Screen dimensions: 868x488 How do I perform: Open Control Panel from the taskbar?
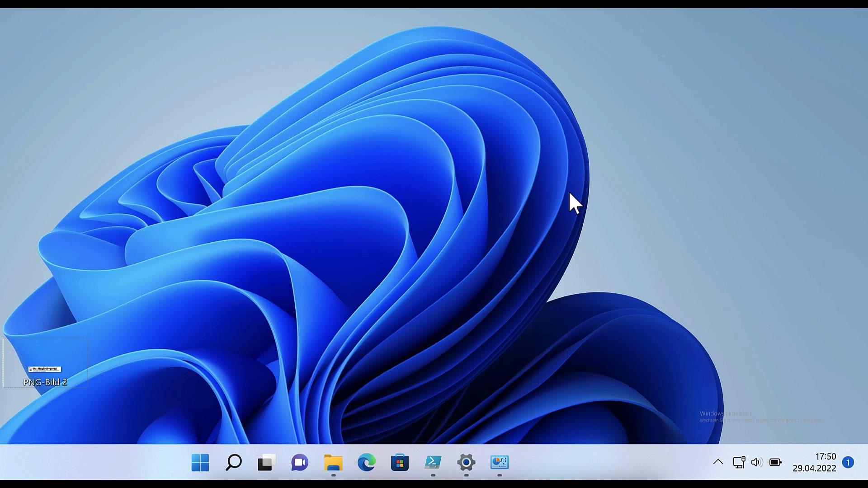500,462
